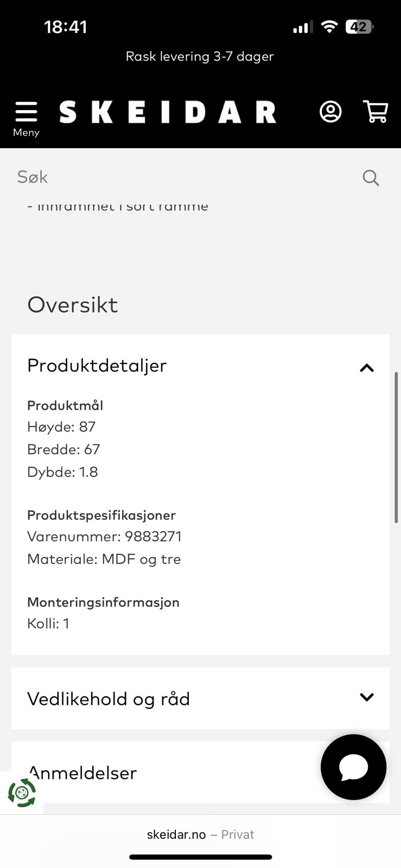Open the shopping cart icon

(x=375, y=112)
